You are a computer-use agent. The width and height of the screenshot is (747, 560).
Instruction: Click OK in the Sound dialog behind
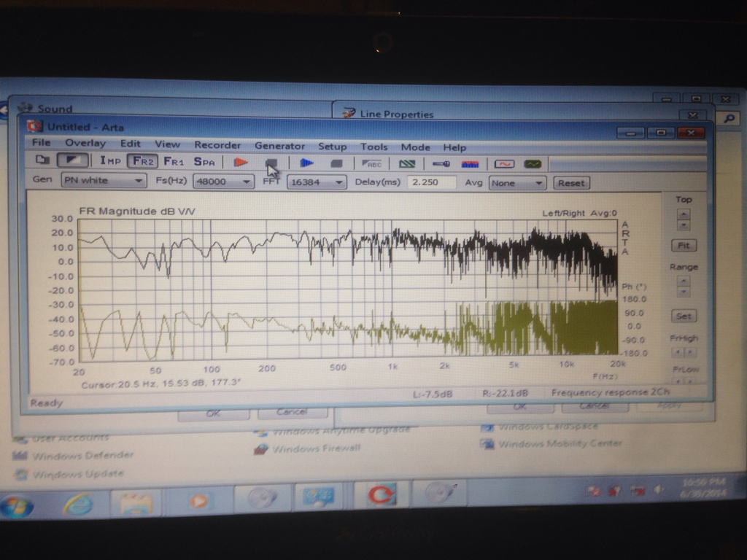tap(213, 414)
